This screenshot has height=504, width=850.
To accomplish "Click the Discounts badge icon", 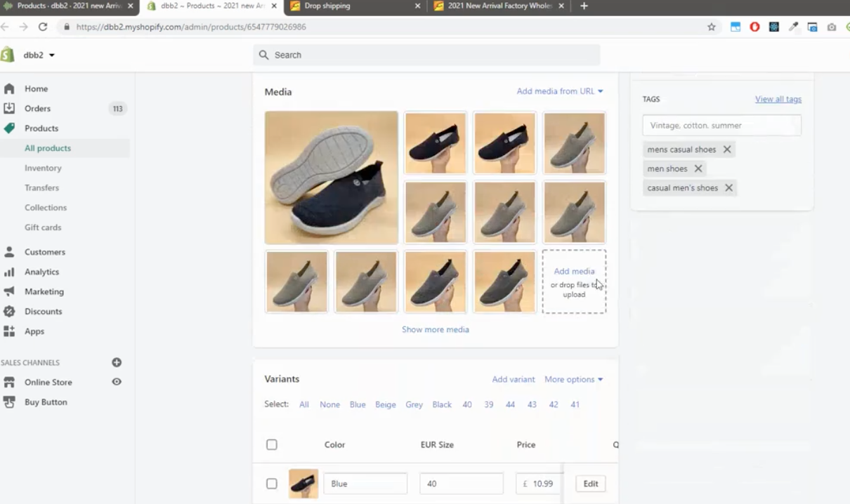I will point(9,311).
